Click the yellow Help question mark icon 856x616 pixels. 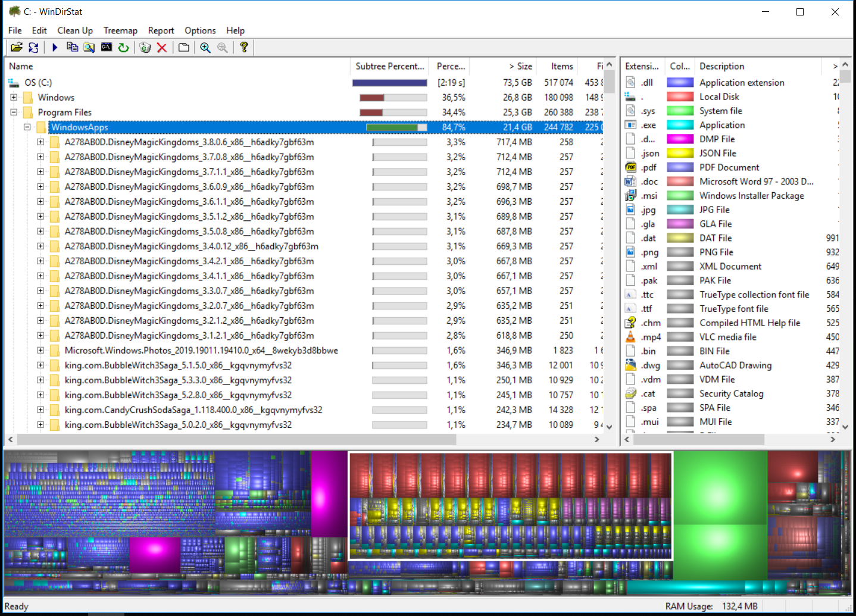[244, 47]
